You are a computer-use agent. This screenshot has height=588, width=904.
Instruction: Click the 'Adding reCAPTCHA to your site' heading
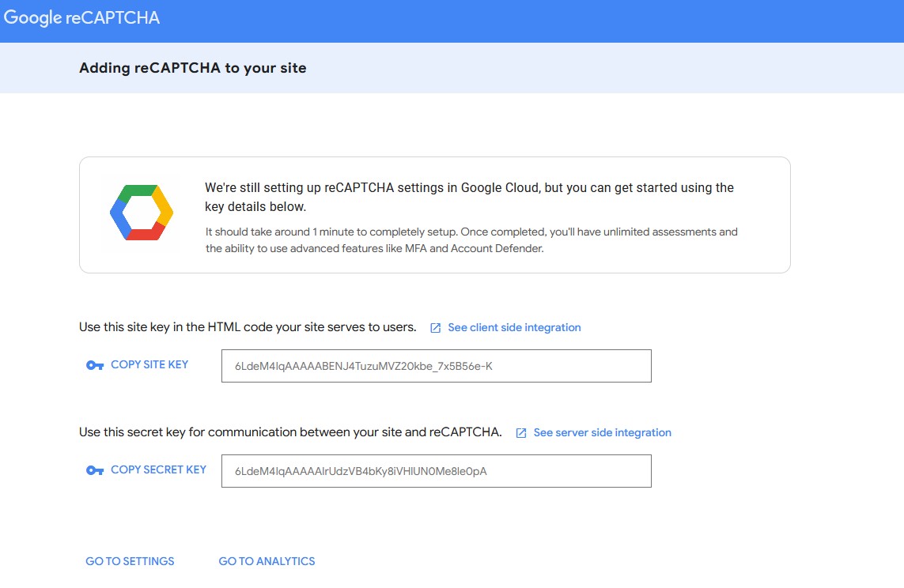tap(192, 68)
